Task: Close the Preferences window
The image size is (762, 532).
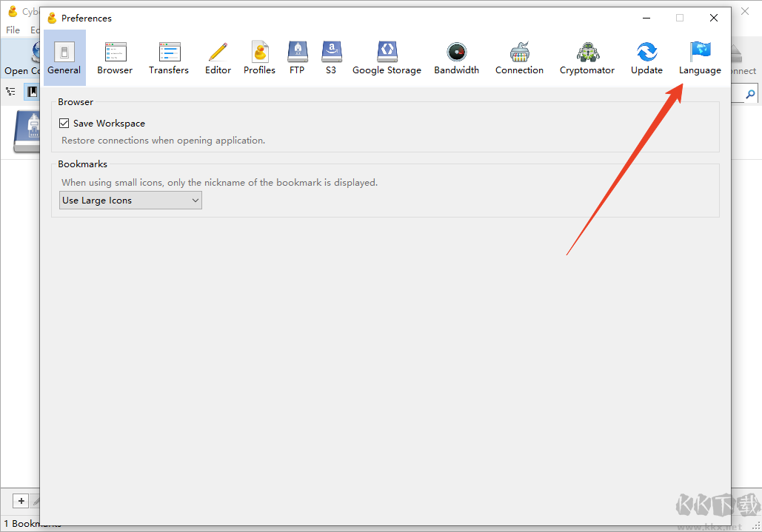Action: [x=713, y=18]
